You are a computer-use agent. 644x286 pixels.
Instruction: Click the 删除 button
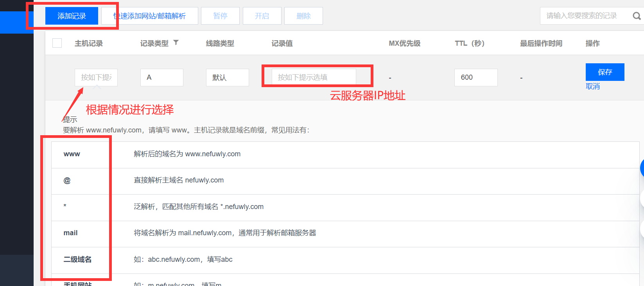(303, 16)
